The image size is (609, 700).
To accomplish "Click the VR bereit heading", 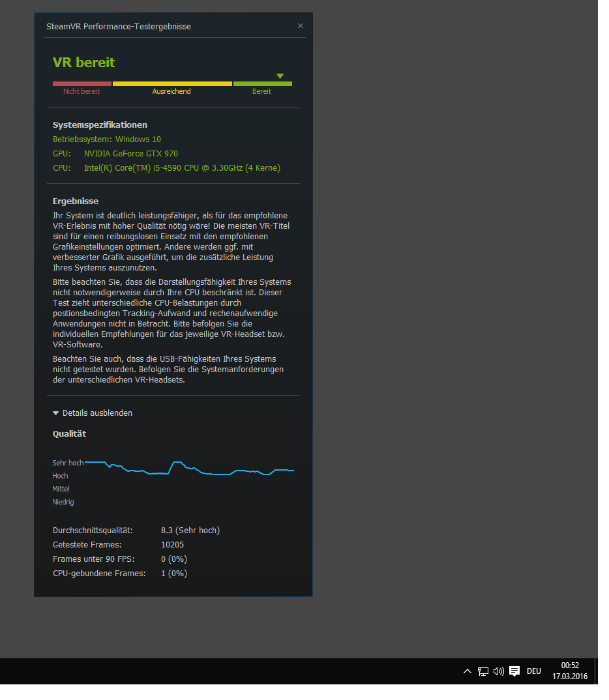I will (x=84, y=62).
